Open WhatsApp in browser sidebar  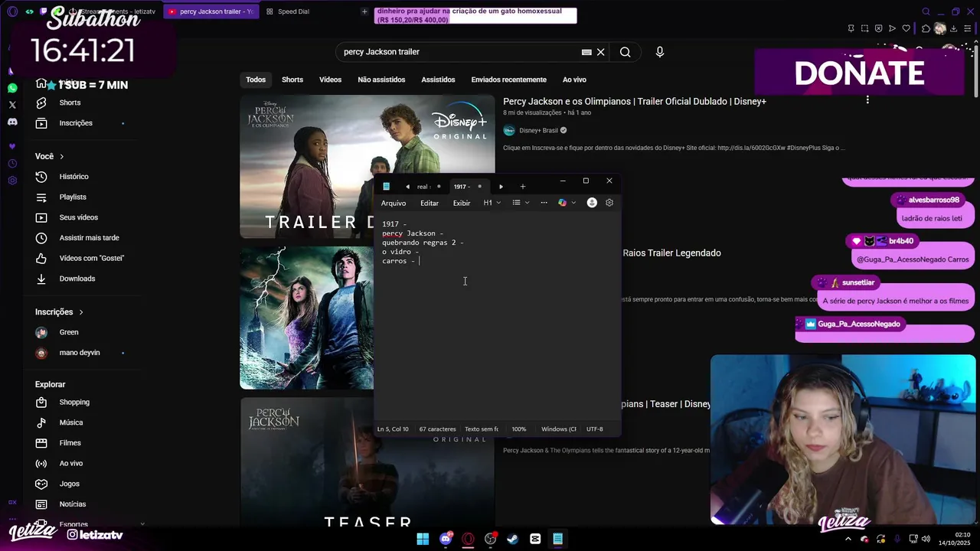tap(12, 88)
